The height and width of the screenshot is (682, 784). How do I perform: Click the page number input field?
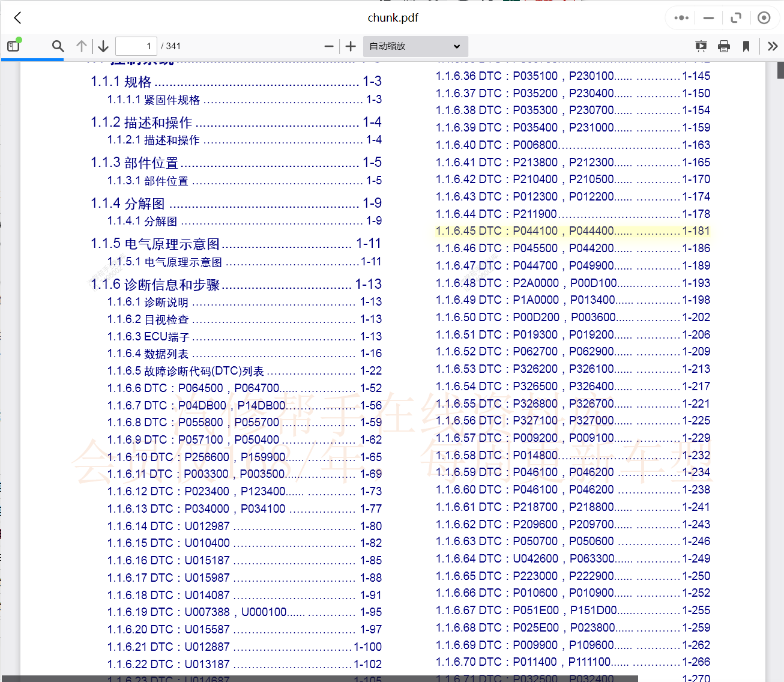click(136, 46)
